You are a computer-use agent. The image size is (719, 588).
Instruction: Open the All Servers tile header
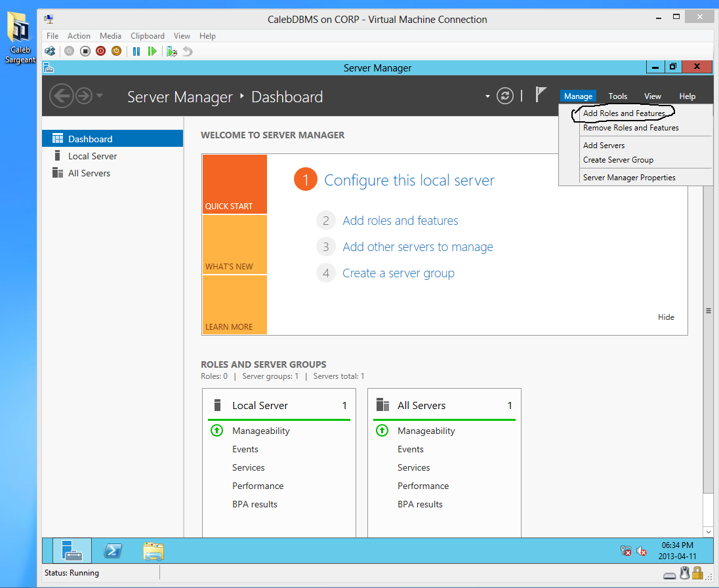pyautogui.click(x=444, y=405)
